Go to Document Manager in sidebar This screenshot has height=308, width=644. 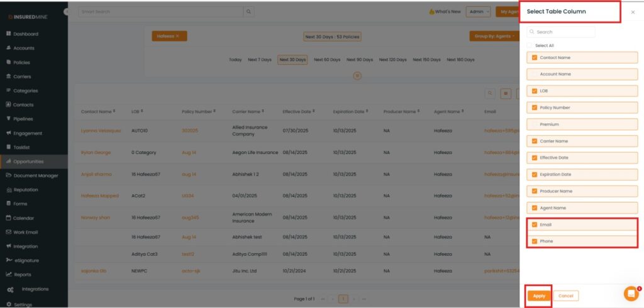point(35,175)
